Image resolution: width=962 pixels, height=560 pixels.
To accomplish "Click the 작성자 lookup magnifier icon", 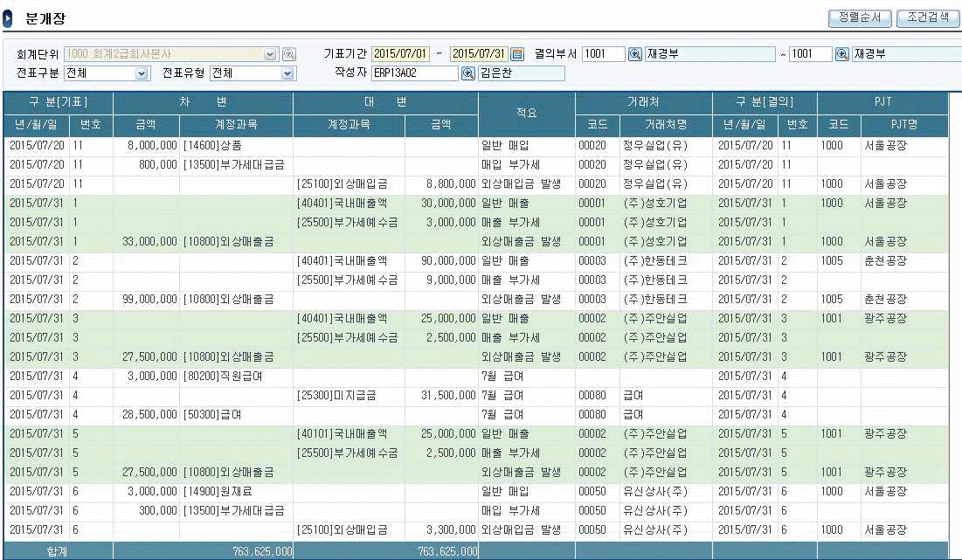I will coord(467,73).
